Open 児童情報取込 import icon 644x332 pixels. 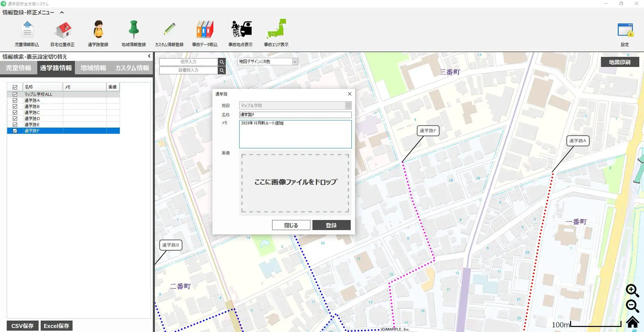27,30
